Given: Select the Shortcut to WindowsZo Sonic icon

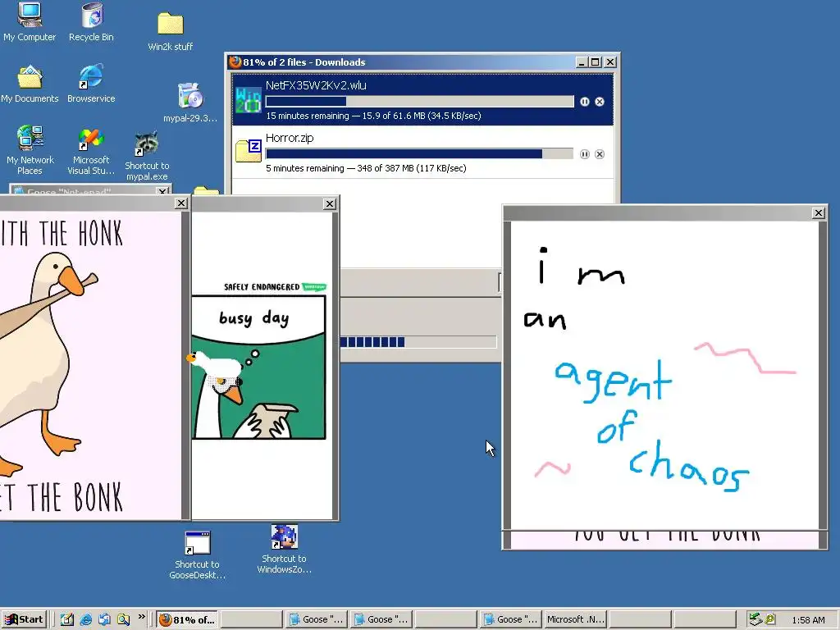Looking at the screenshot, I should 284,549.
